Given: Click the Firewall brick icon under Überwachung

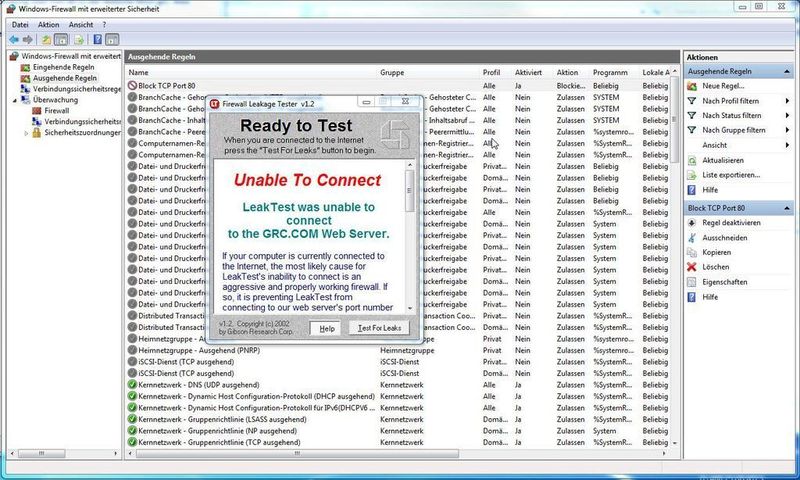Looking at the screenshot, I should (x=37, y=111).
